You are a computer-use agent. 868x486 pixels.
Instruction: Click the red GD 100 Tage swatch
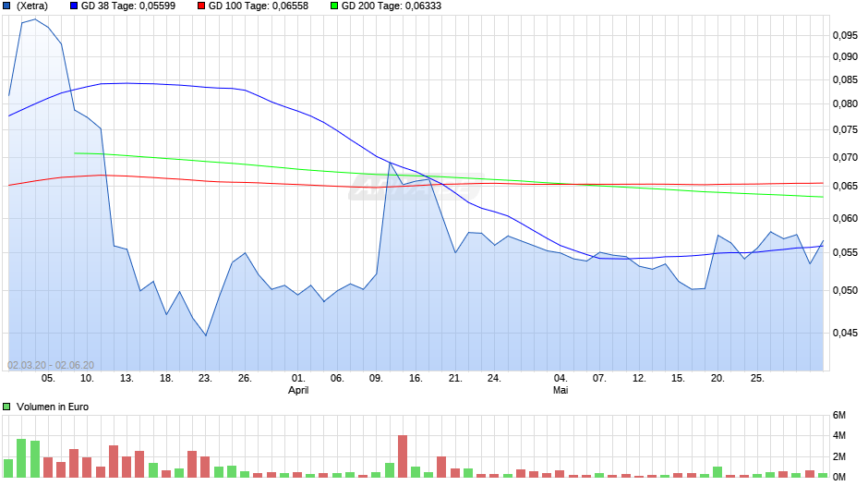(x=201, y=6)
